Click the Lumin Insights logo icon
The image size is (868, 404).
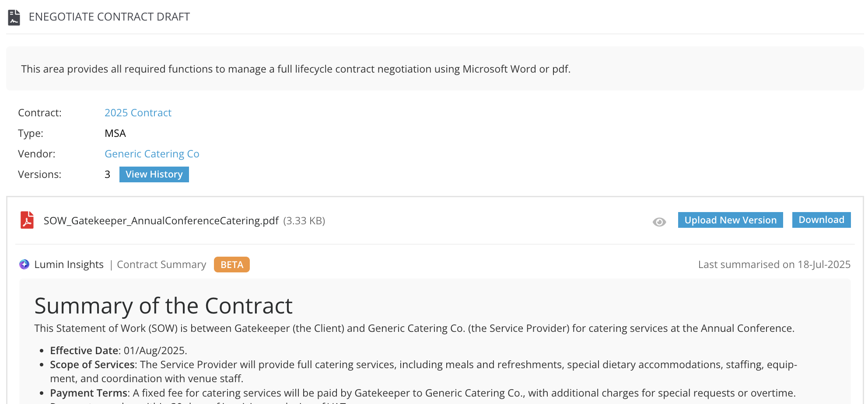pos(24,264)
